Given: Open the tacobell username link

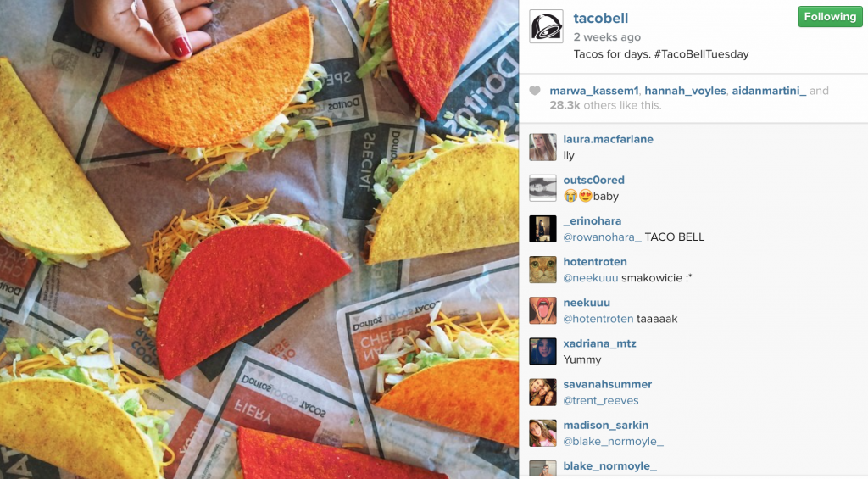Looking at the screenshot, I should [x=601, y=19].
